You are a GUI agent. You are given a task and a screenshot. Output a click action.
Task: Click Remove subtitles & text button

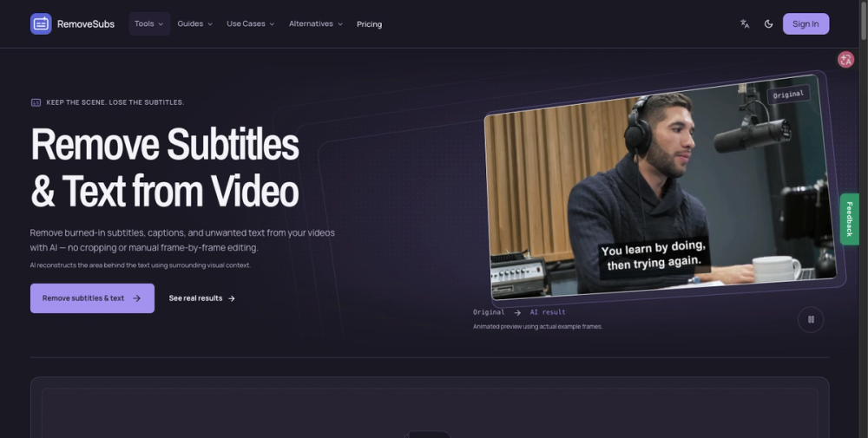(93, 298)
